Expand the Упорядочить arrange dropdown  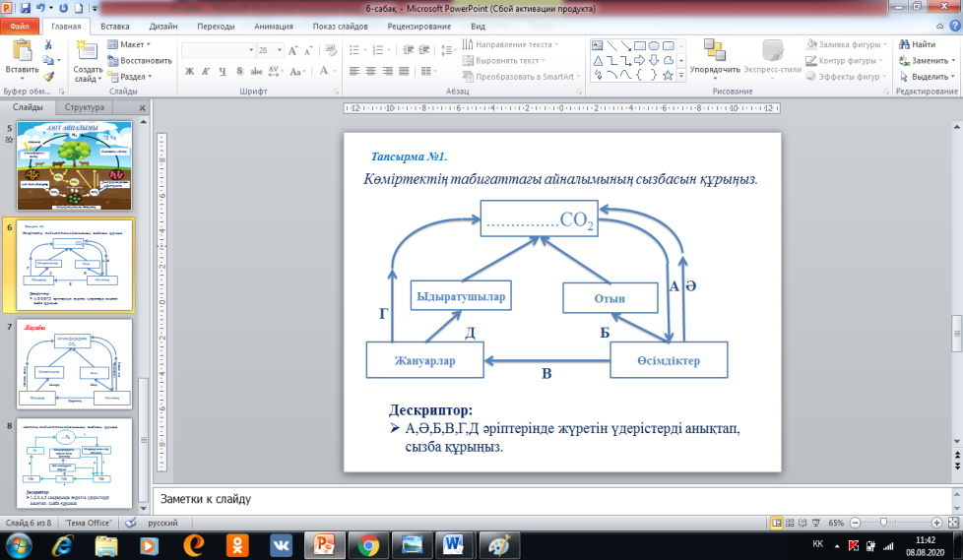click(715, 71)
